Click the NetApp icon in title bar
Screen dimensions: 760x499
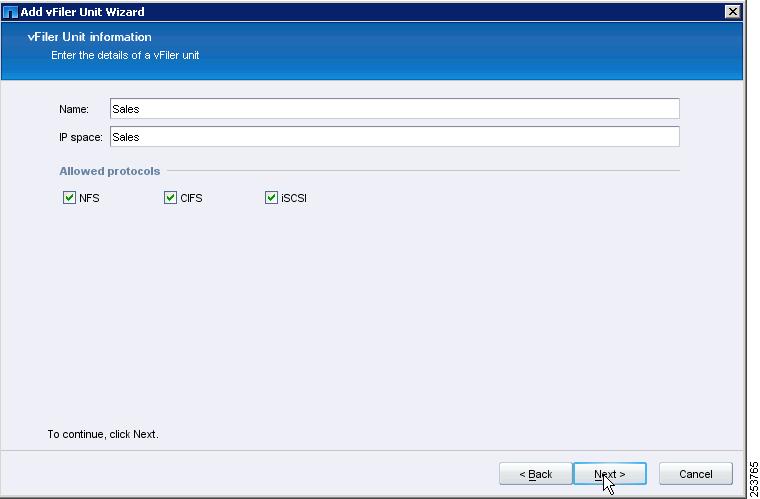tap(10, 12)
